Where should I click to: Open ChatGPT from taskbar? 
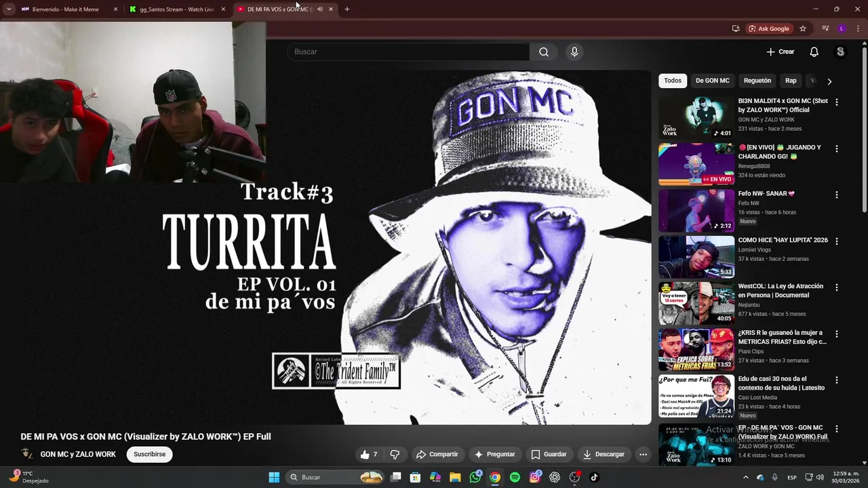[x=555, y=477]
